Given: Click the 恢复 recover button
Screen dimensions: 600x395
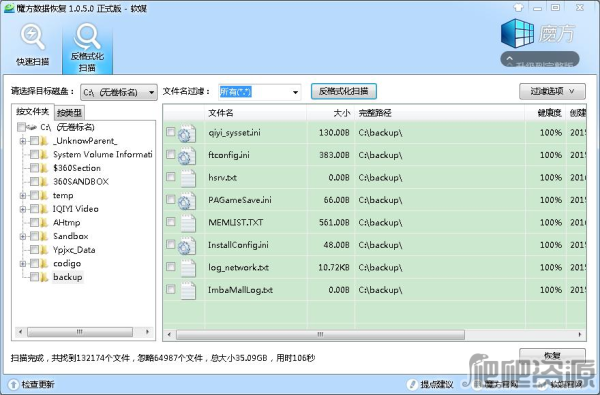Looking at the screenshot, I should [552, 356].
